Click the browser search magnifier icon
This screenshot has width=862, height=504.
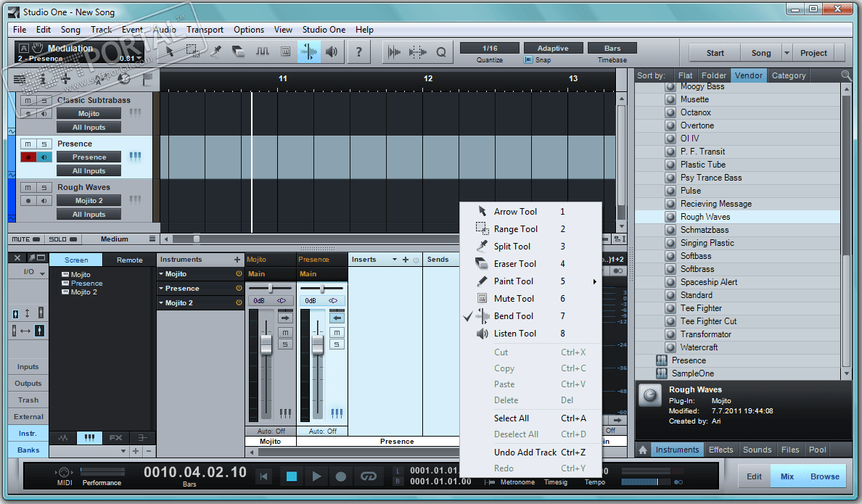[845, 75]
